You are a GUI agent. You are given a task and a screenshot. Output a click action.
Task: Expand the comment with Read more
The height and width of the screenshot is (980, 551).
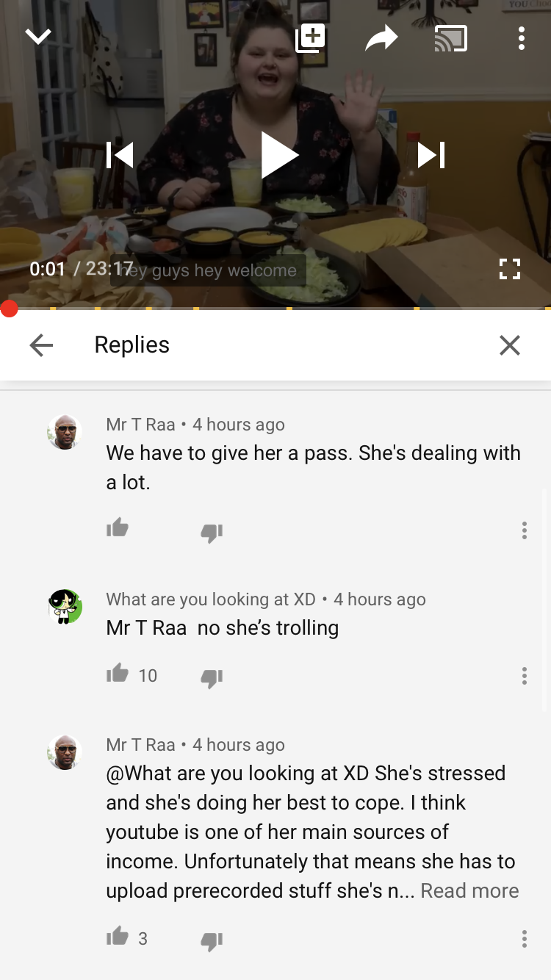[469, 891]
